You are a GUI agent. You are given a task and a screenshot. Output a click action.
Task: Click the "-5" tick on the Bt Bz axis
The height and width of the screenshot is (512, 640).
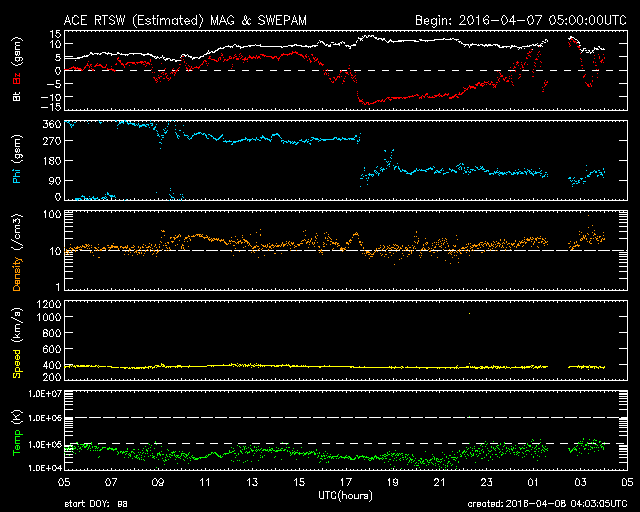click(x=54, y=84)
